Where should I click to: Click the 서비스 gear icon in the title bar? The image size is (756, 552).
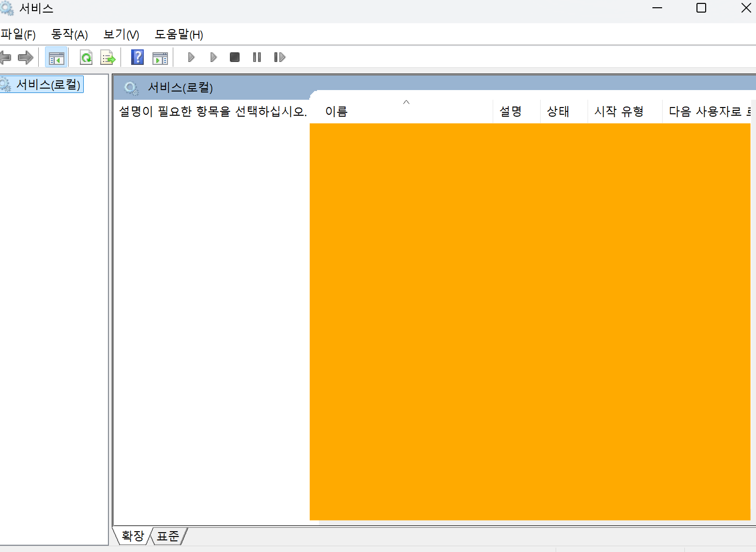point(7,8)
